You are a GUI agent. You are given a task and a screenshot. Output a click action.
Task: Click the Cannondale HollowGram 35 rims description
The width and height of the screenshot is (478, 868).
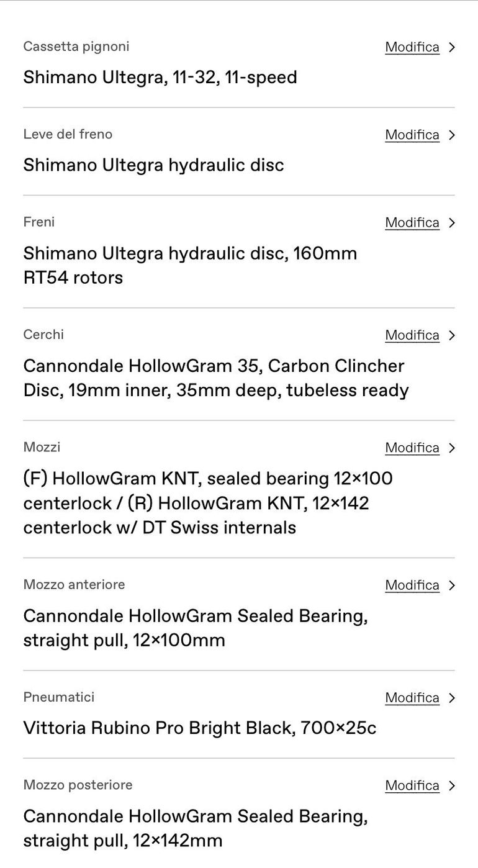click(215, 378)
